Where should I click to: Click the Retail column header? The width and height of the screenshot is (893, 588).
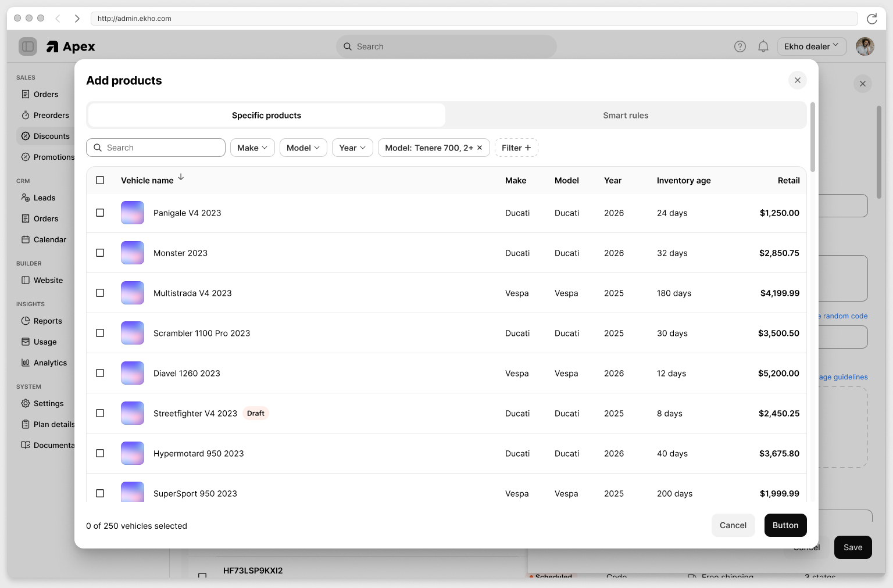point(789,180)
